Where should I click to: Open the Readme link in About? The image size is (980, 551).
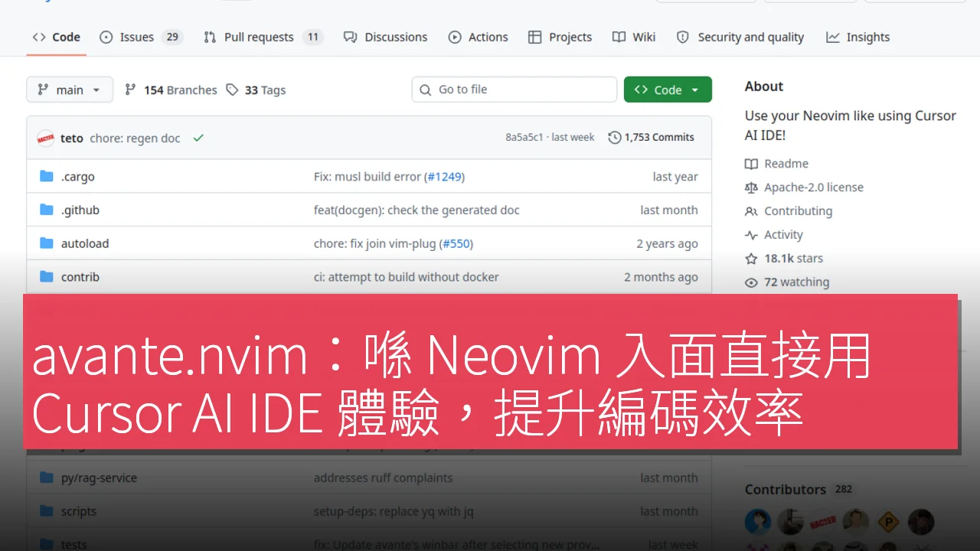786,164
